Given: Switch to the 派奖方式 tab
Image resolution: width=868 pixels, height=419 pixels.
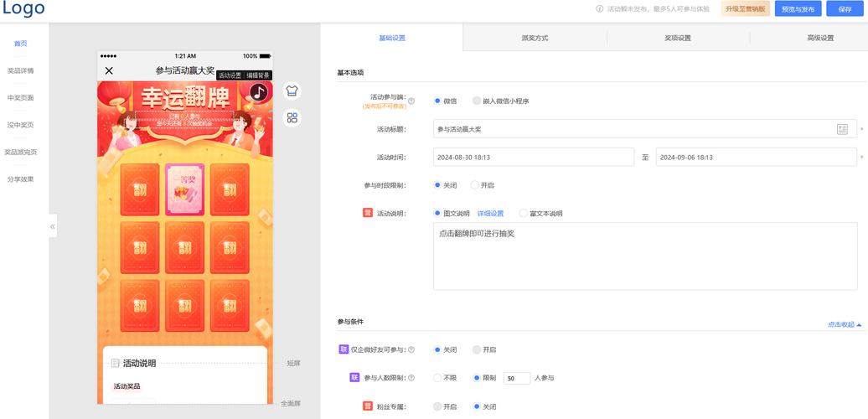Looking at the screenshot, I should pos(535,39).
